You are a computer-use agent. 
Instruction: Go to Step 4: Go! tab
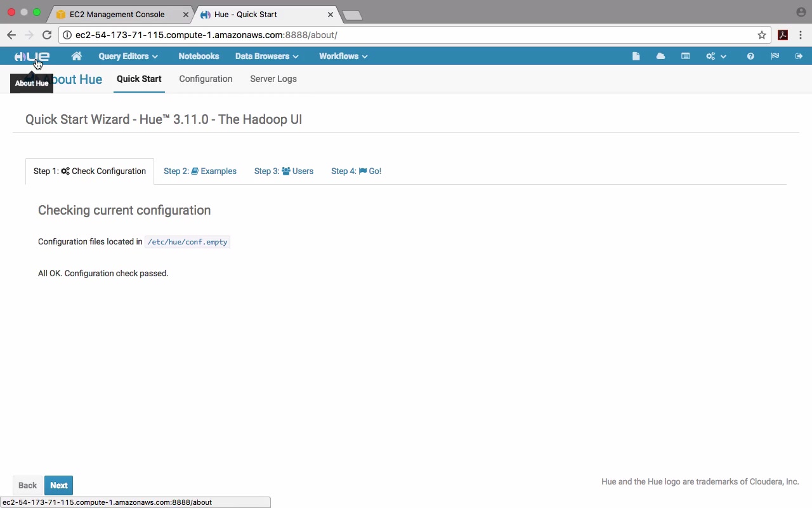coord(356,171)
